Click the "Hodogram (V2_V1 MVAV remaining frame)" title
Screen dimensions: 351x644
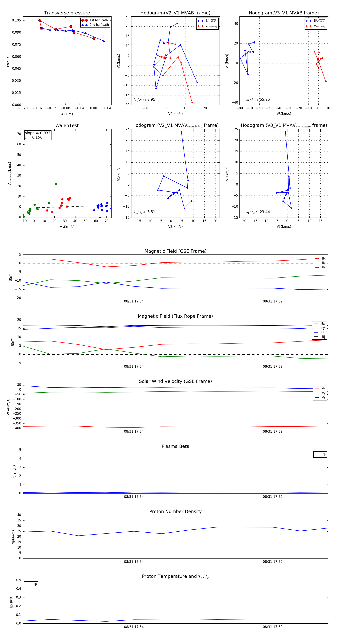point(175,125)
